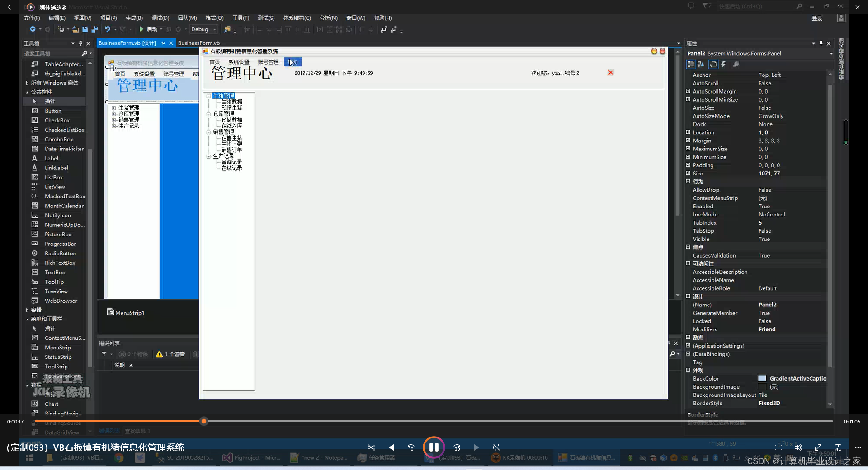Go back with the media player arrow
Screen dimensions: 868x470
[x=11, y=7]
